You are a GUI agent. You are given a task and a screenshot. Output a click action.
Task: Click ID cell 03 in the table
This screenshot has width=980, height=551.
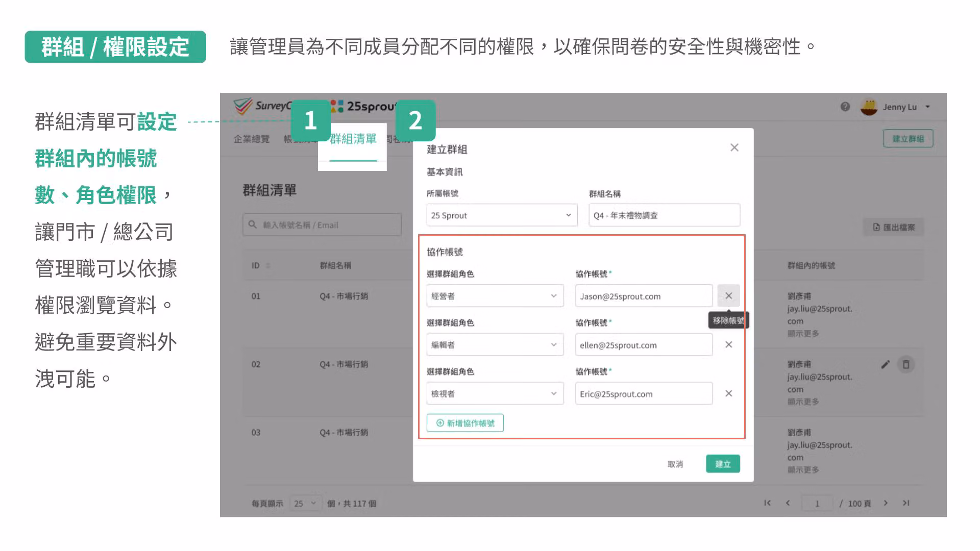[256, 432]
